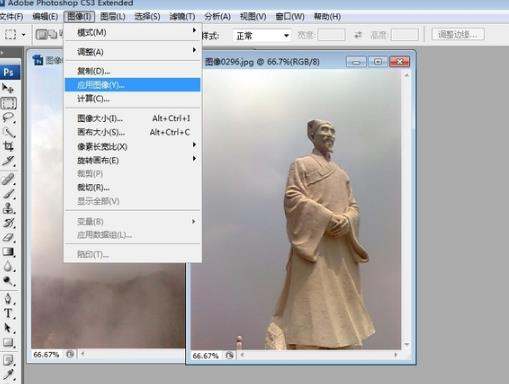Open the 样式 dropdown showing 正常
This screenshot has height=384, width=509.
click(x=262, y=35)
